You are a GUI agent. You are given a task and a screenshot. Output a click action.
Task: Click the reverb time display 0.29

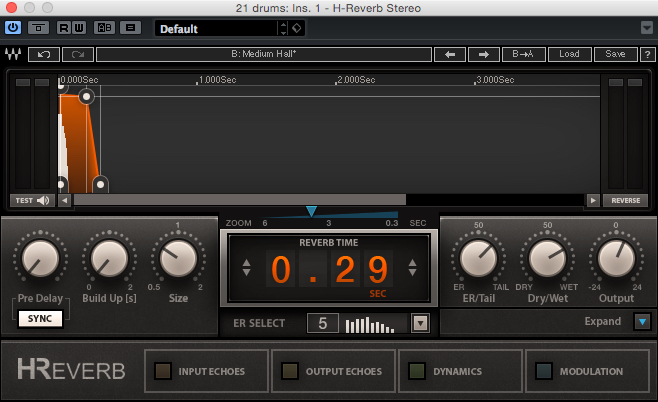point(329,269)
